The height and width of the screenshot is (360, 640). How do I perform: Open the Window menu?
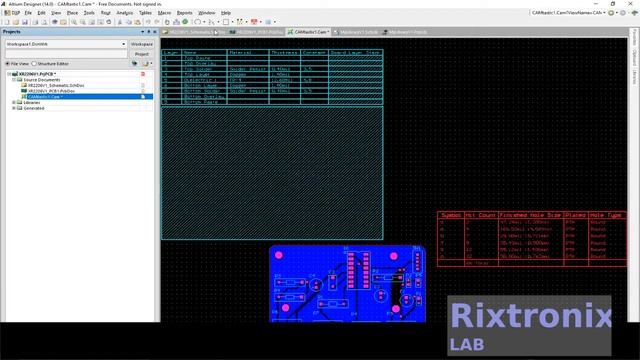point(207,13)
